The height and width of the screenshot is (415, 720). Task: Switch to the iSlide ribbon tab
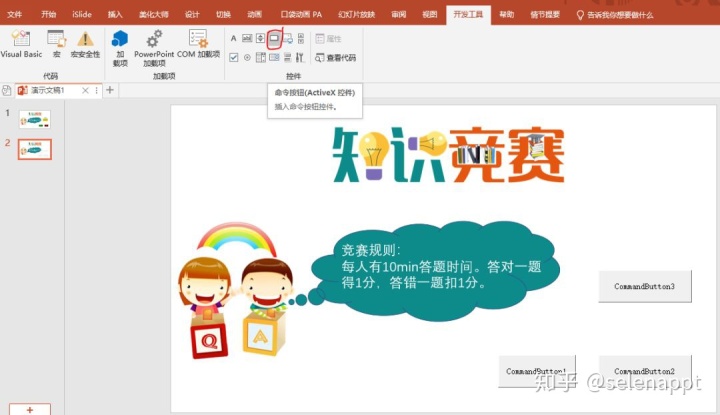[x=82, y=14]
